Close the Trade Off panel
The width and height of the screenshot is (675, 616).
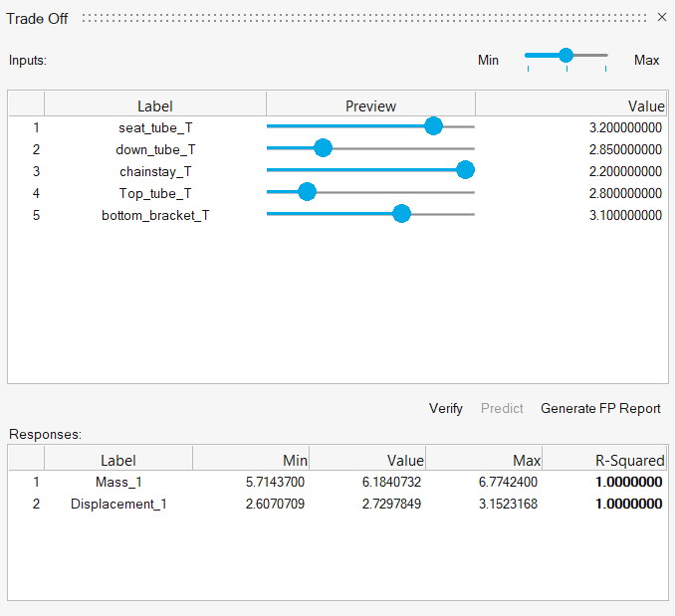click(662, 18)
